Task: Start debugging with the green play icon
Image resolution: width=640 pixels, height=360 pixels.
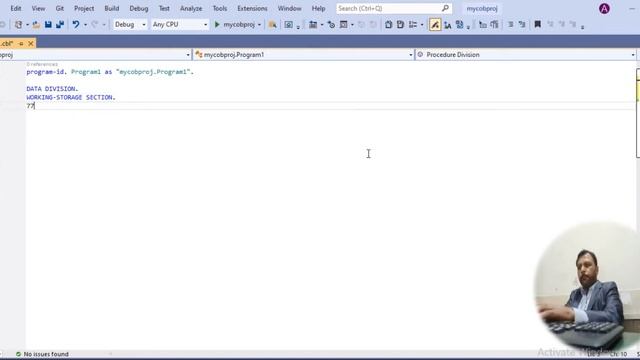Action: (x=217, y=25)
